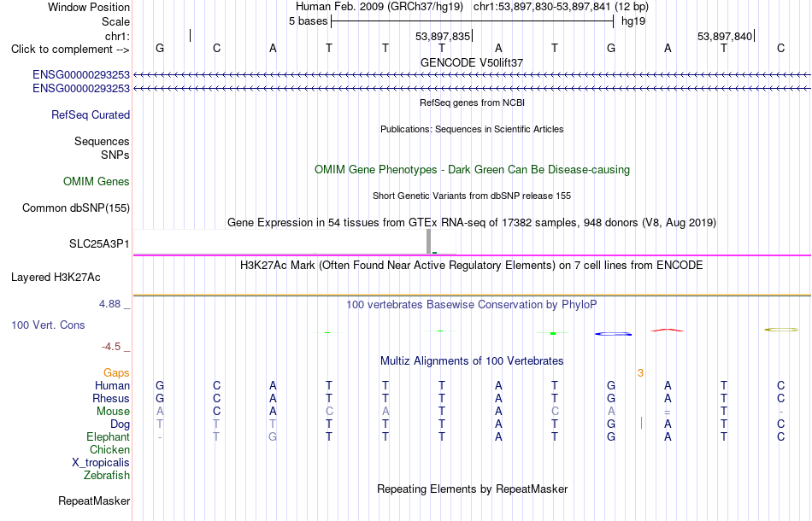Click the 'Click to complement' label
The width and height of the screenshot is (812, 521).
tap(70, 50)
